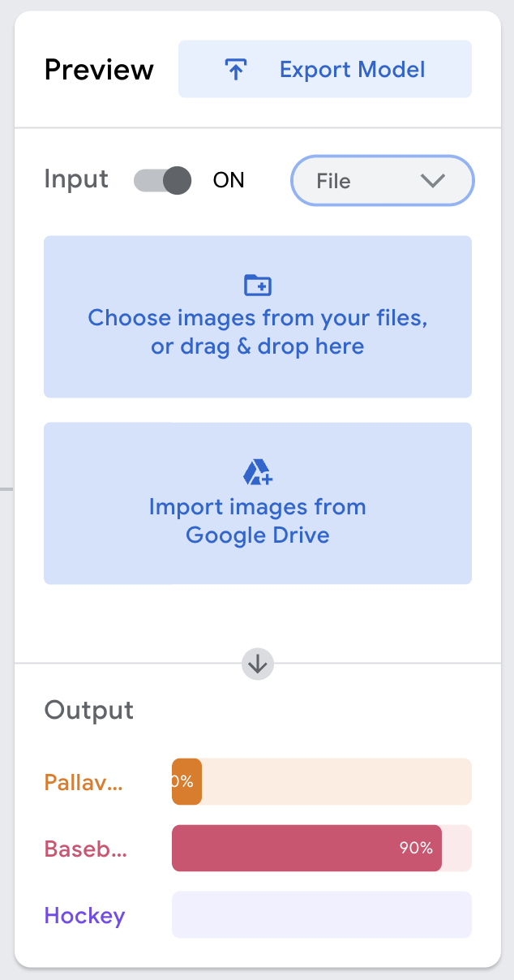The image size is (514, 980).
Task: Expand the File dropdown chevron
Action: [x=434, y=181]
